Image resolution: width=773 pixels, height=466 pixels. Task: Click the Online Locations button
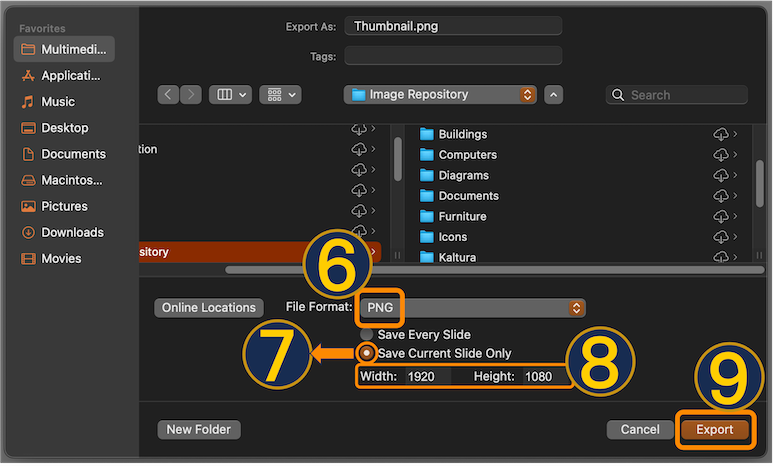209,308
